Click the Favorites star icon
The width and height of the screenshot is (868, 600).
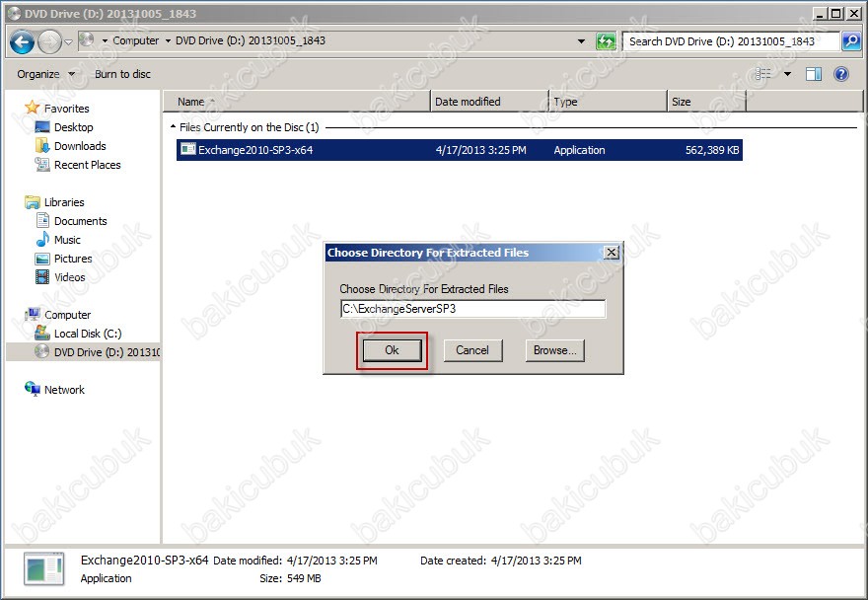[x=33, y=107]
